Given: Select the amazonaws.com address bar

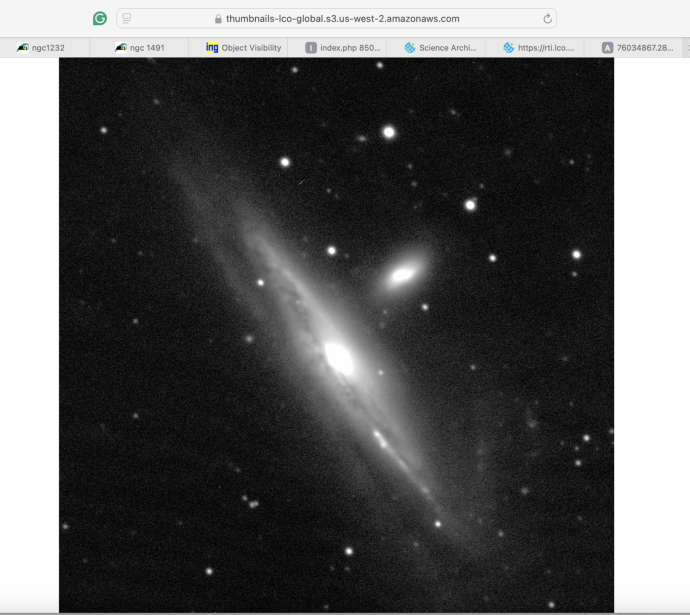Looking at the screenshot, I should coord(336,18).
